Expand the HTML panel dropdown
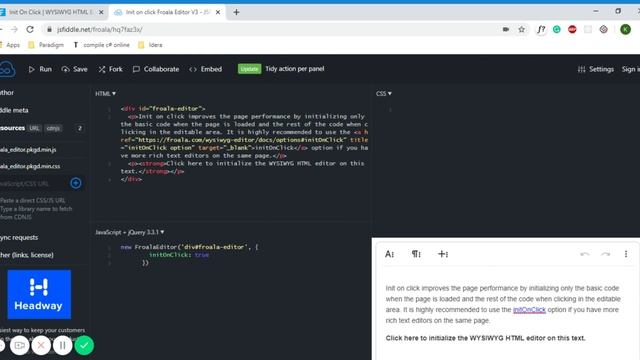Screen dimensions: 640x360 pos(105,93)
